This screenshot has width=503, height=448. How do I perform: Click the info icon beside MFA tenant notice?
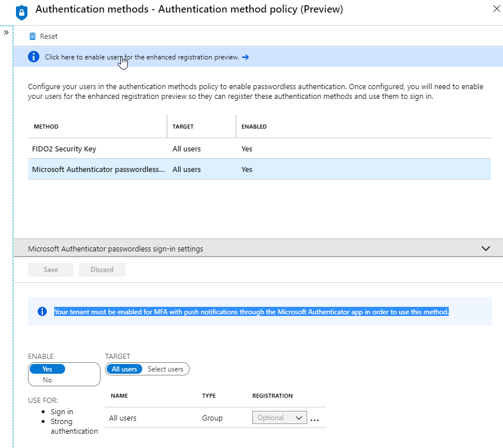click(x=42, y=311)
